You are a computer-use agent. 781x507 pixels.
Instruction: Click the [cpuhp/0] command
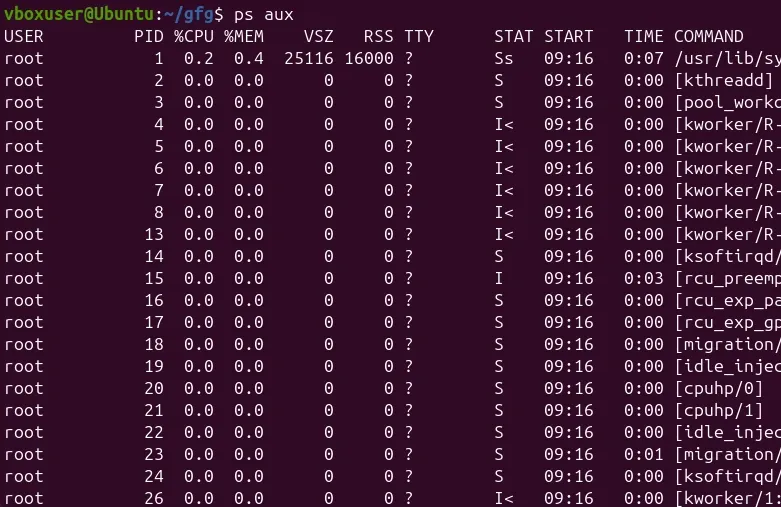[719, 388]
